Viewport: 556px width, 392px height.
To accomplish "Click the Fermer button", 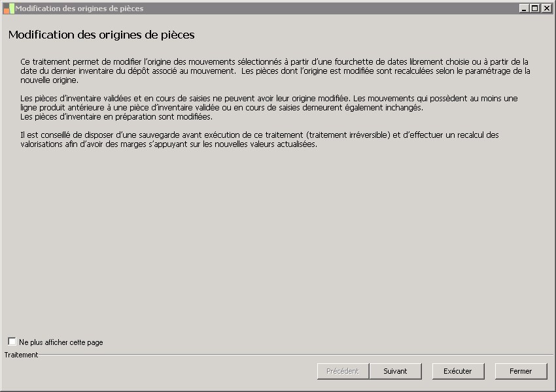I will pos(521,371).
